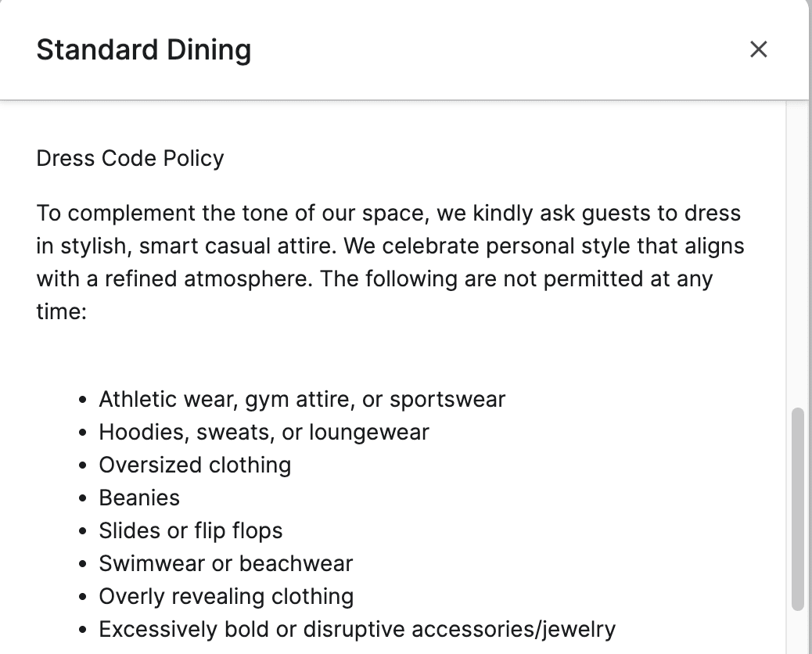Select the "Overly revealing clothing" item
This screenshot has height=654, width=812.
point(226,596)
